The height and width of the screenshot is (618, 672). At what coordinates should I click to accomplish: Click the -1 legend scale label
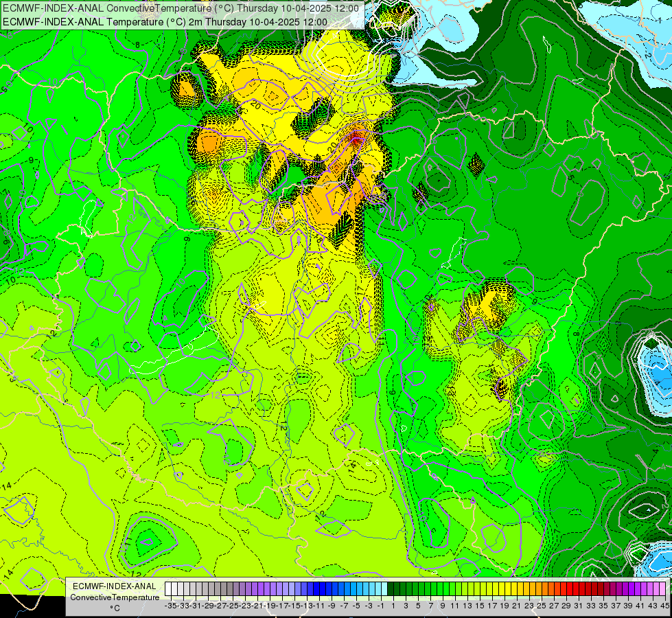click(380, 606)
